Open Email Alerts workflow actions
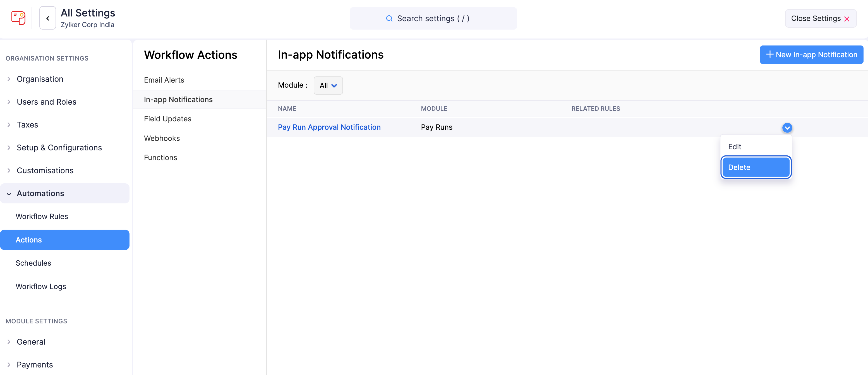The height and width of the screenshot is (375, 868). [x=200, y=80]
